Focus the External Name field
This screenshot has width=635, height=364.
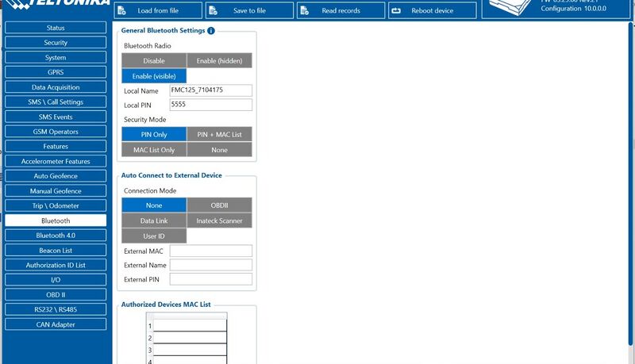pyautogui.click(x=211, y=265)
